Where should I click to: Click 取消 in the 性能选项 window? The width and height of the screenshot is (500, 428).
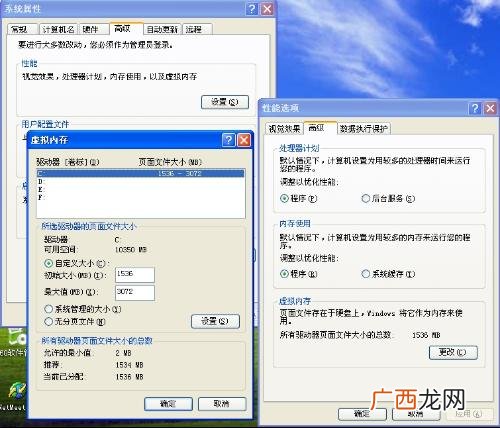[416, 414]
